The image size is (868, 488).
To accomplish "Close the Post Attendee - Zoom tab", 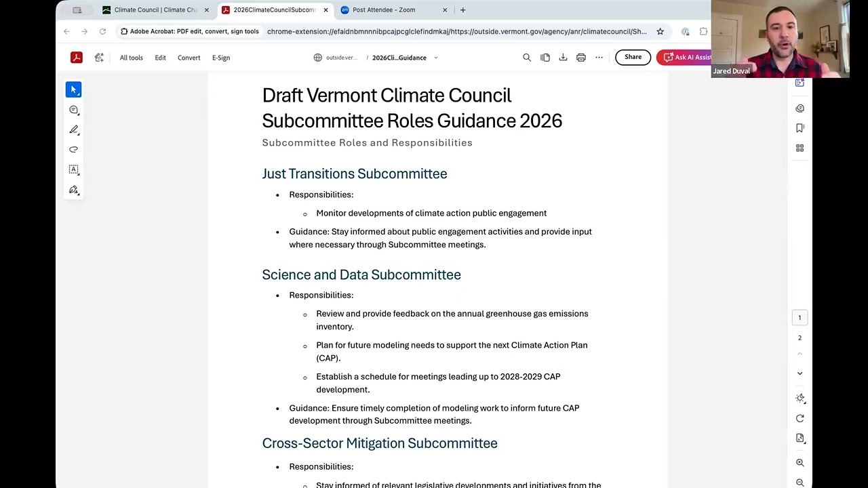I will [445, 9].
